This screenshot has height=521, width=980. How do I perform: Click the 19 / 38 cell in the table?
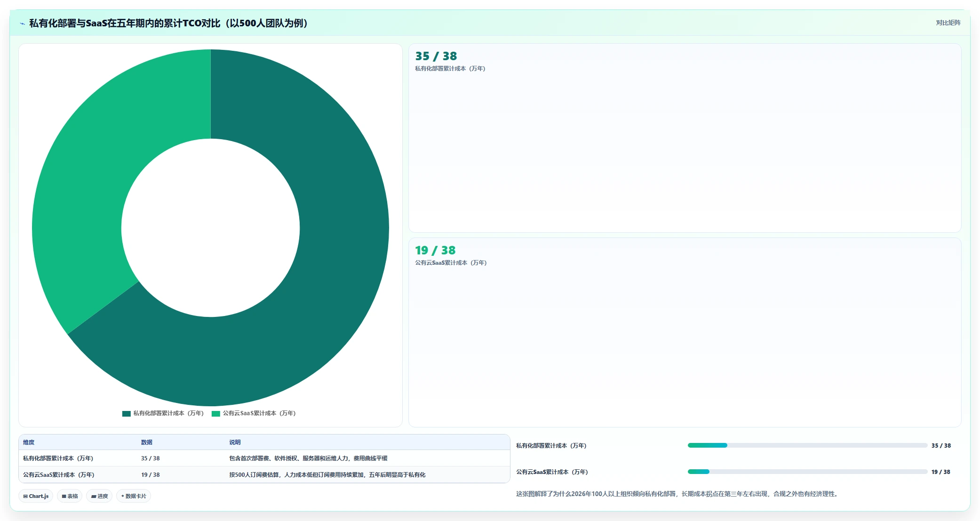click(x=150, y=475)
